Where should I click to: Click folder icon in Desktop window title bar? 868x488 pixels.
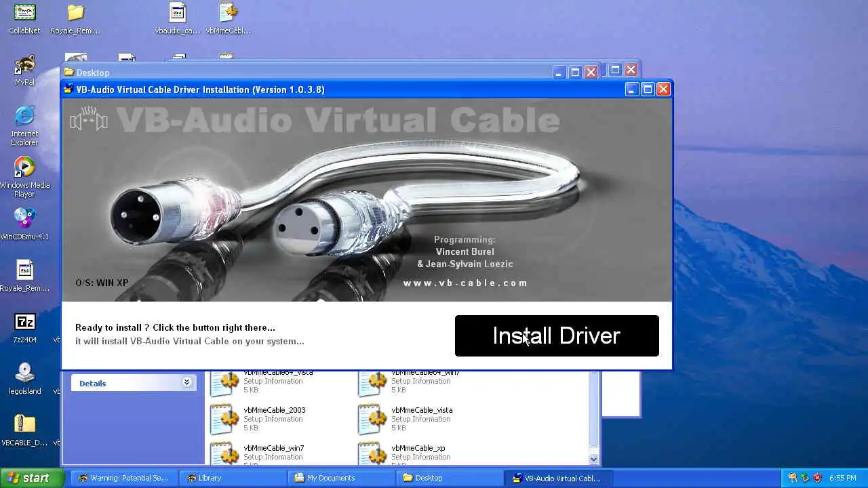pyautogui.click(x=68, y=73)
